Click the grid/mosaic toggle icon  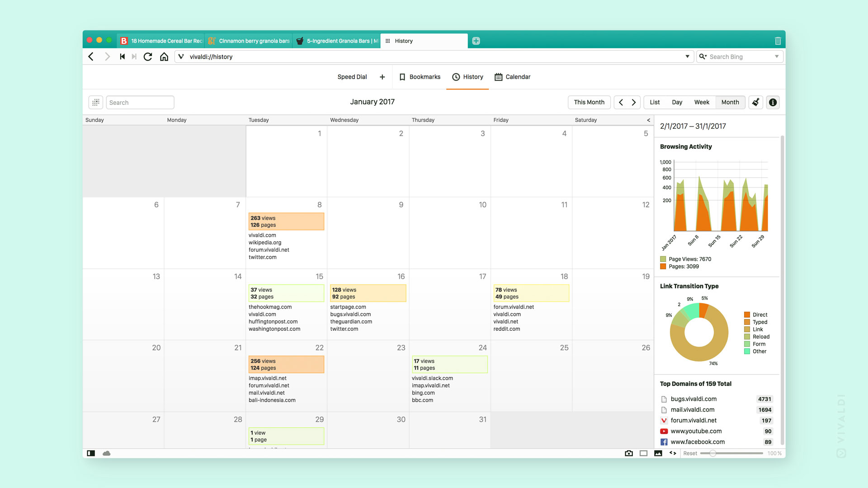coord(95,102)
